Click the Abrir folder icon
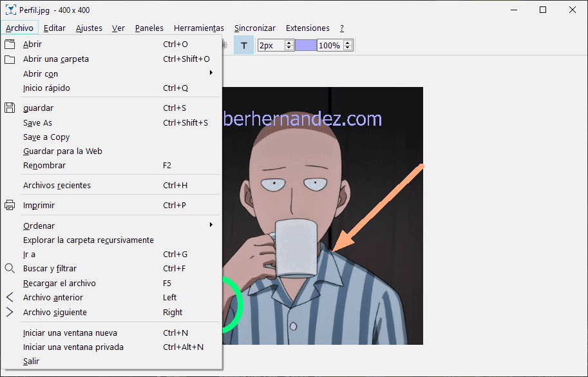 point(10,44)
